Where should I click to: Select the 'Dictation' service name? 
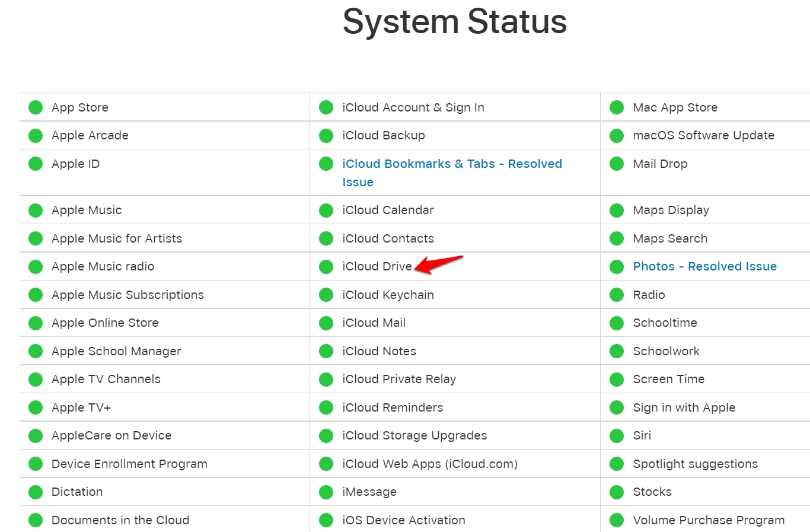tap(77, 492)
